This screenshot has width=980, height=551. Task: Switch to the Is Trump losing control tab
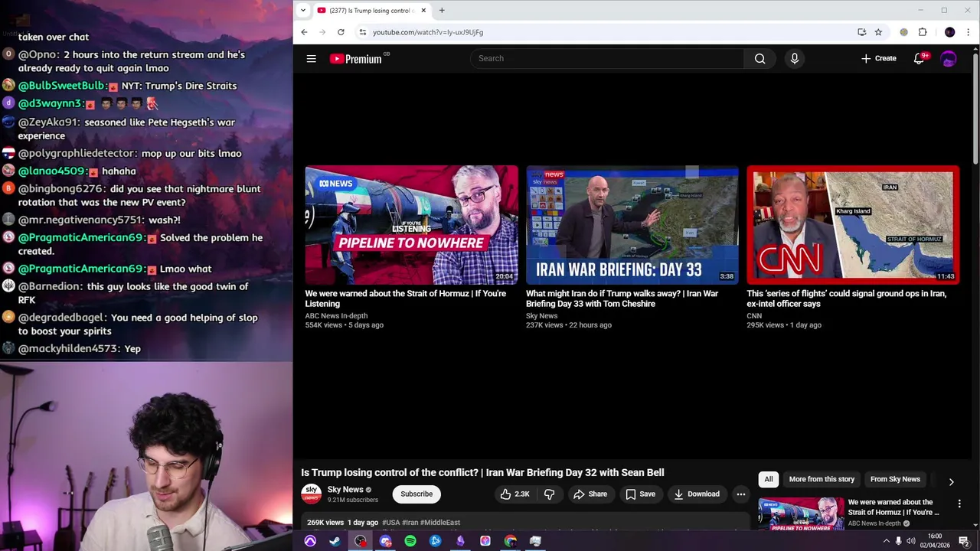click(371, 11)
